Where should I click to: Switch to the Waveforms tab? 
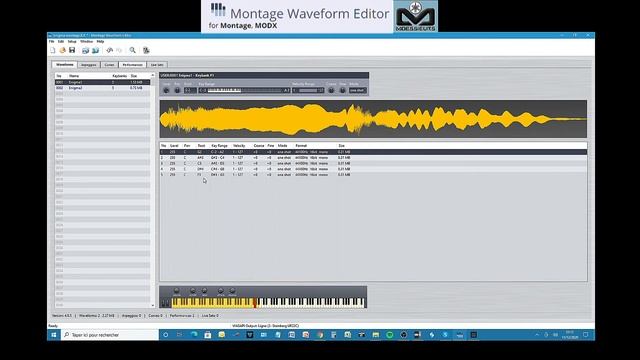pos(64,64)
